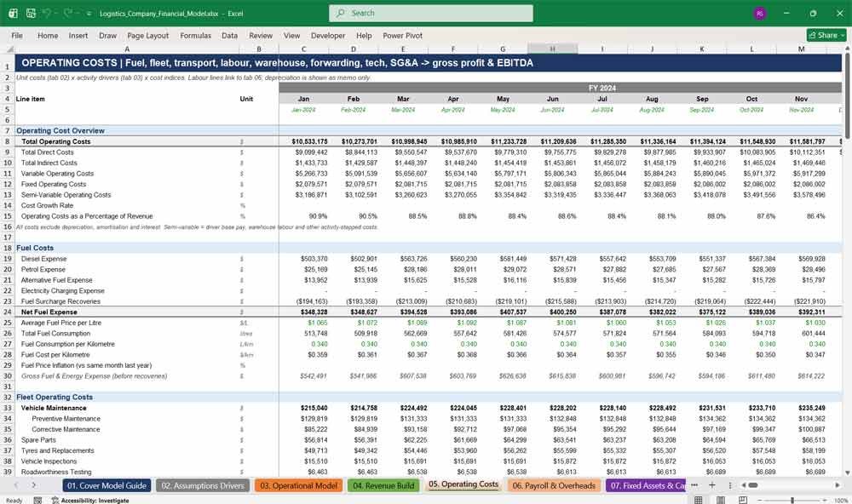
Task: Open the Page Layout ribbon tab
Action: [147, 35]
